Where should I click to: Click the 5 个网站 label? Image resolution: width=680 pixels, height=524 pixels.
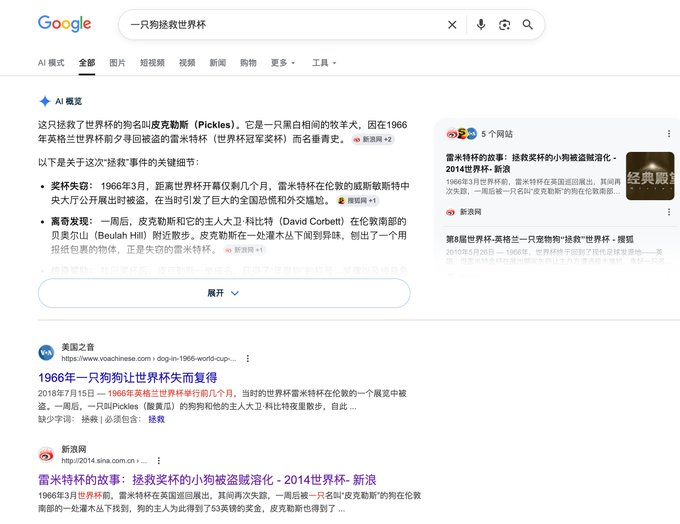click(497, 134)
